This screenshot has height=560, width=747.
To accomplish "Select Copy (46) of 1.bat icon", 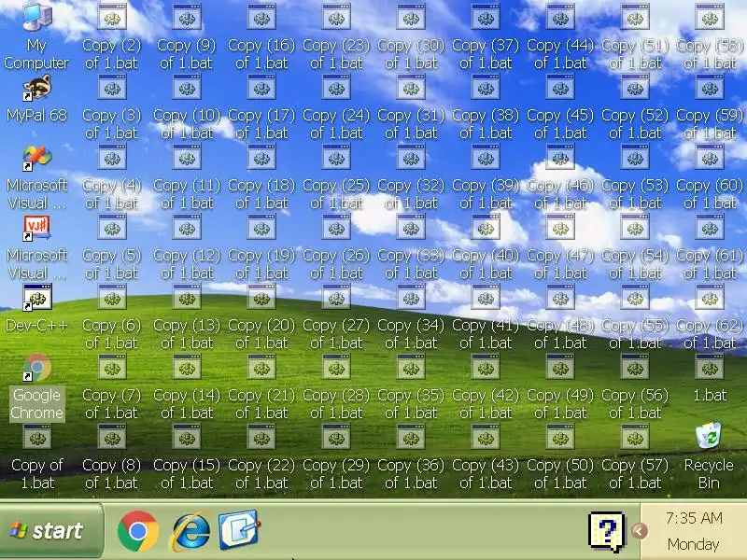I will [560, 157].
